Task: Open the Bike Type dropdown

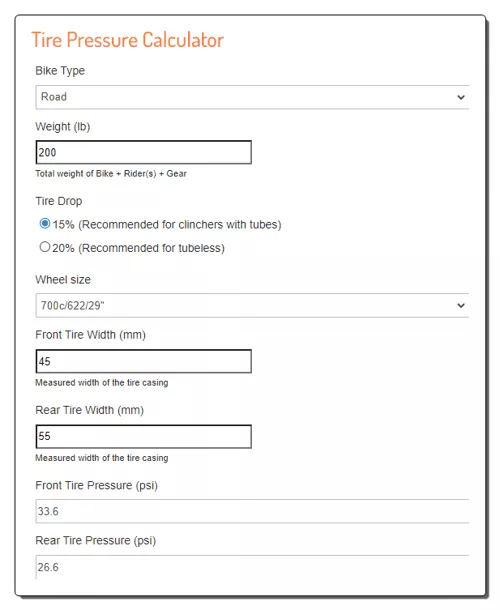Action: click(x=252, y=97)
